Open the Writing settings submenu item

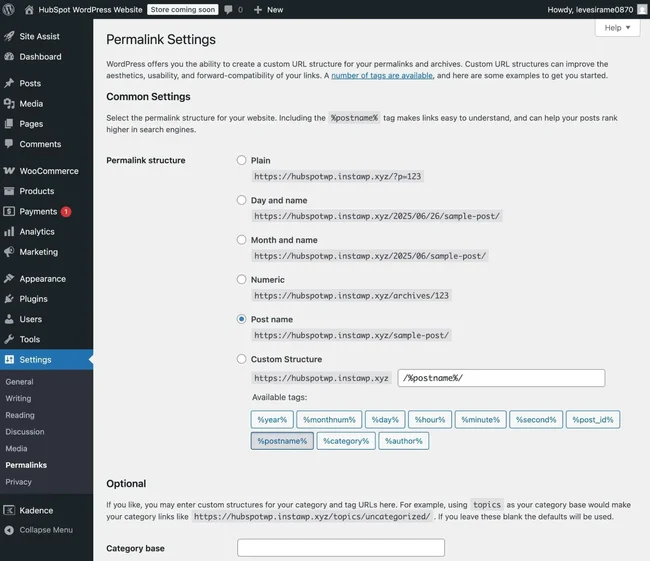click(x=18, y=398)
